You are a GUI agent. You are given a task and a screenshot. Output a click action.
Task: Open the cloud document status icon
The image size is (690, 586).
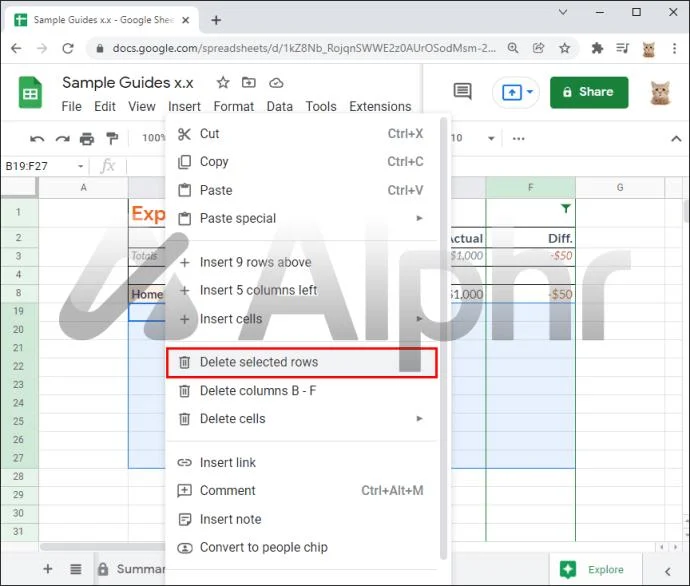(x=276, y=83)
